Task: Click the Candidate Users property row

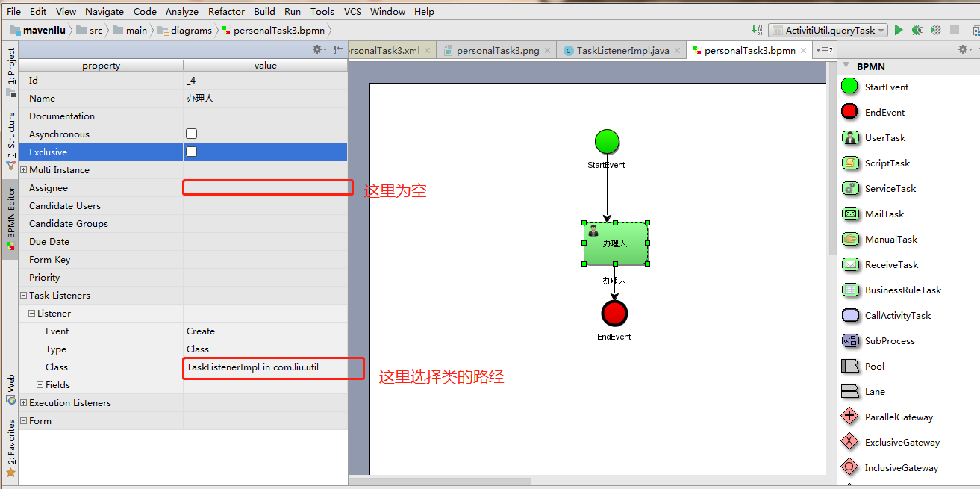Action: (183, 206)
